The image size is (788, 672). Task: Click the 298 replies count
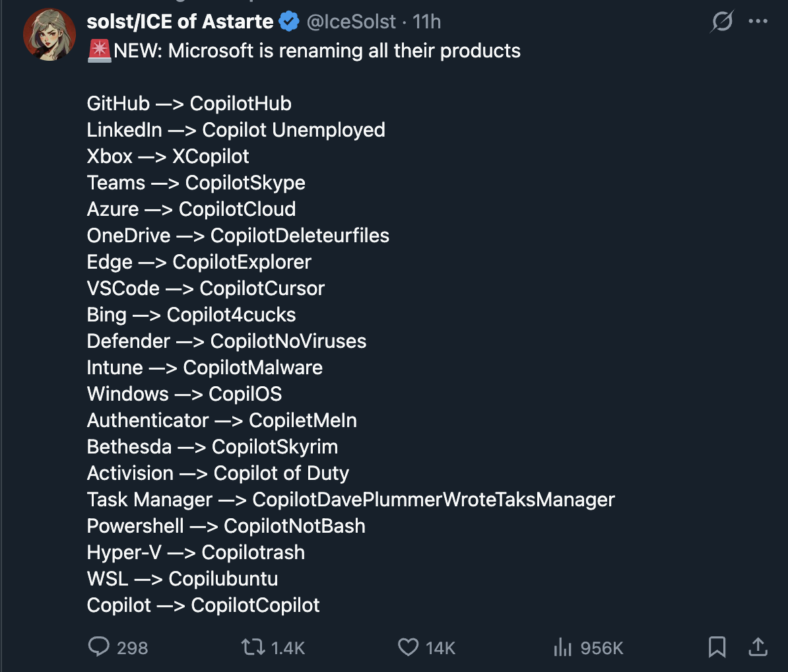(132, 648)
